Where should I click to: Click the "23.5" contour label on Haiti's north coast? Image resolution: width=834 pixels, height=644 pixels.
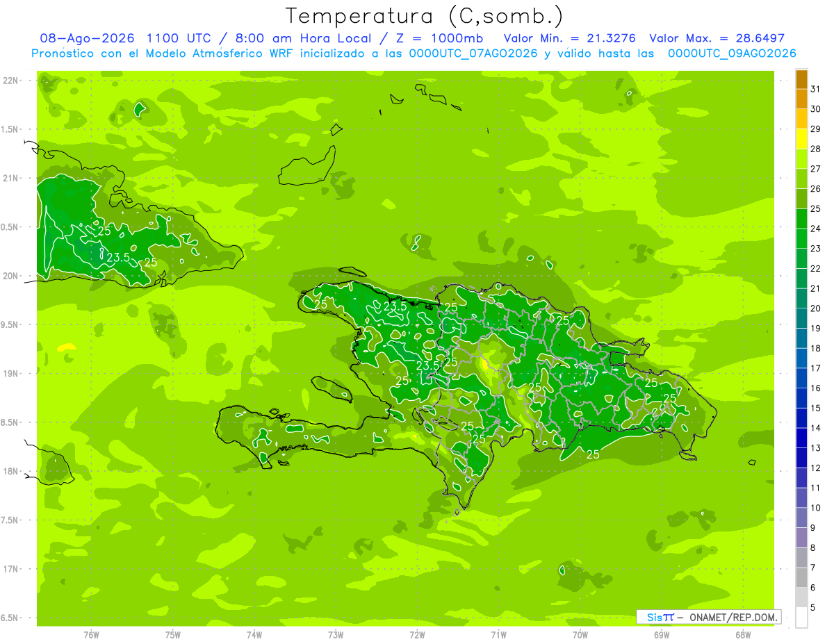point(395,306)
